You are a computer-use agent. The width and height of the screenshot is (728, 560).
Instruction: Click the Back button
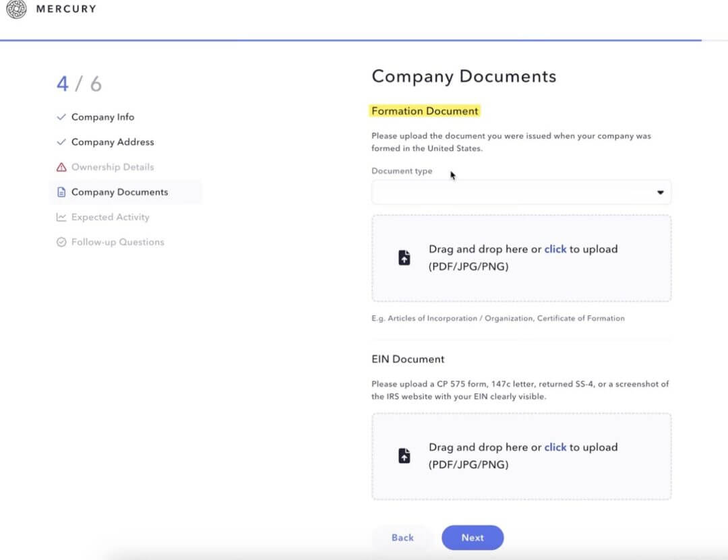[402, 538]
